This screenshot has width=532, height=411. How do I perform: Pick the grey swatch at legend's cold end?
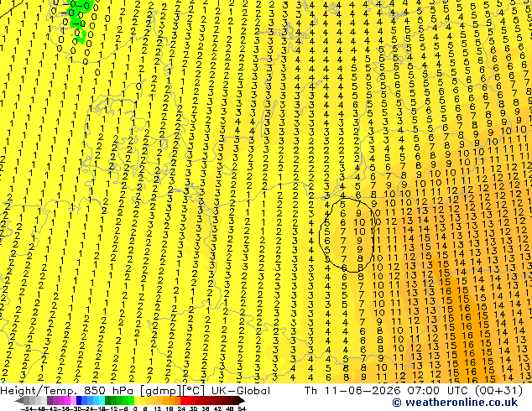point(27,401)
